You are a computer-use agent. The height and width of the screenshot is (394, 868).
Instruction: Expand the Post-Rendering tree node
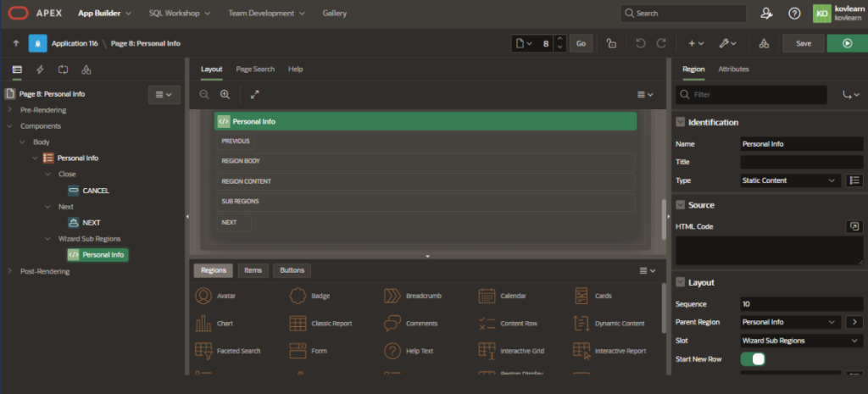pos(9,271)
